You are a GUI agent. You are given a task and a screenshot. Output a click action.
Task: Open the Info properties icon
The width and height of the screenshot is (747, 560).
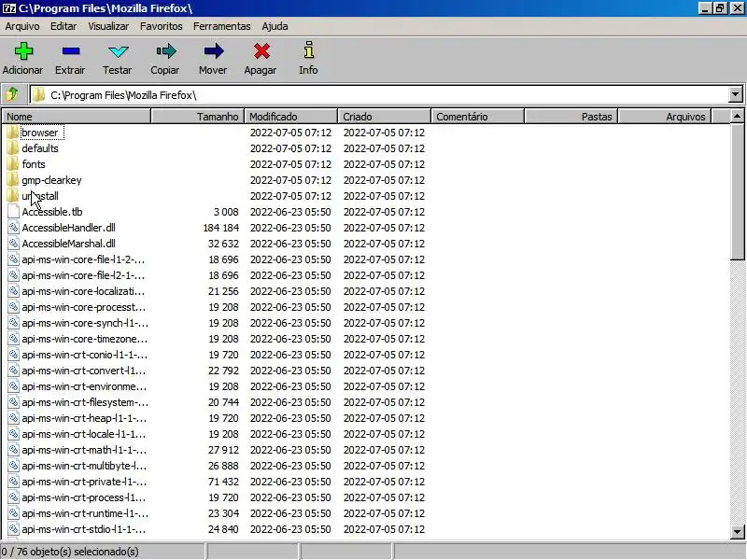(x=309, y=50)
